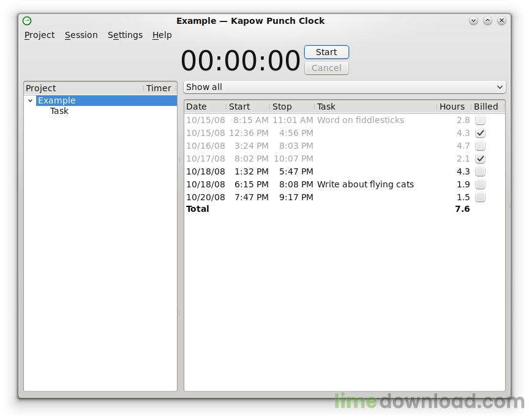Click the 3:24 PM start time
The width and height of the screenshot is (529, 420).
(252, 146)
